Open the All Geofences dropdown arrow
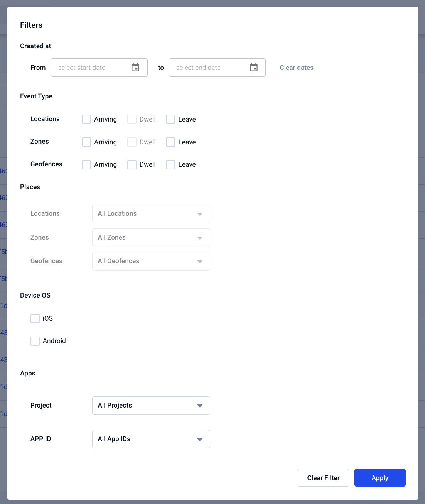This screenshot has height=504, width=425. (x=200, y=262)
